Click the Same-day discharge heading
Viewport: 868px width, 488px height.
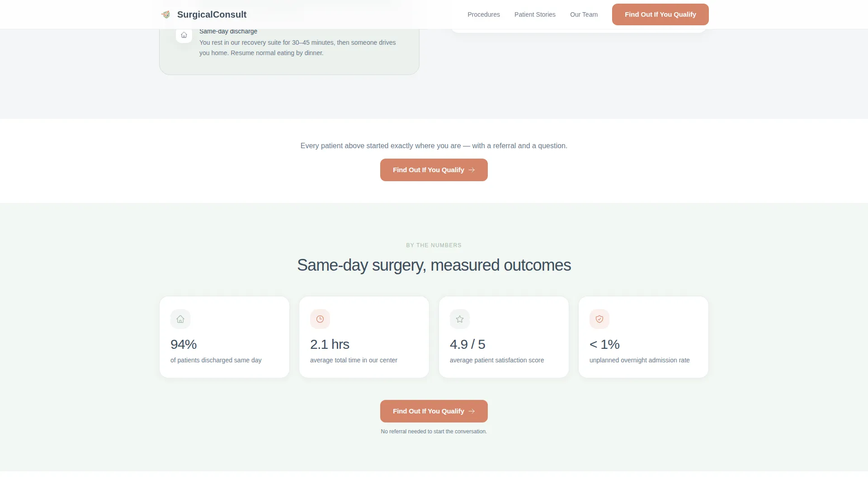coord(228,31)
